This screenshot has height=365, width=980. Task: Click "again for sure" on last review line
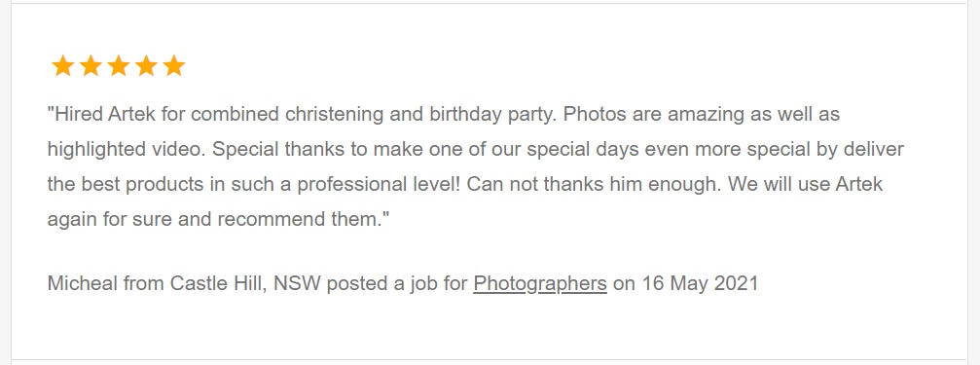pyautogui.click(x=109, y=220)
